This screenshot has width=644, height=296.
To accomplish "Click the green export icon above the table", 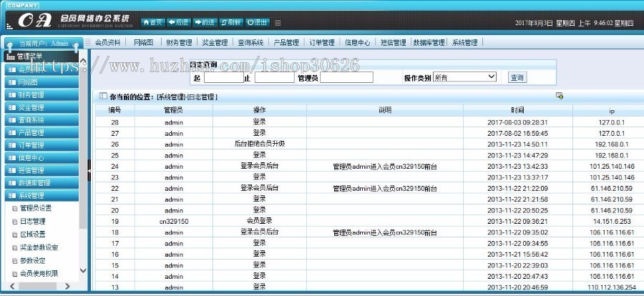I will coord(559,96).
